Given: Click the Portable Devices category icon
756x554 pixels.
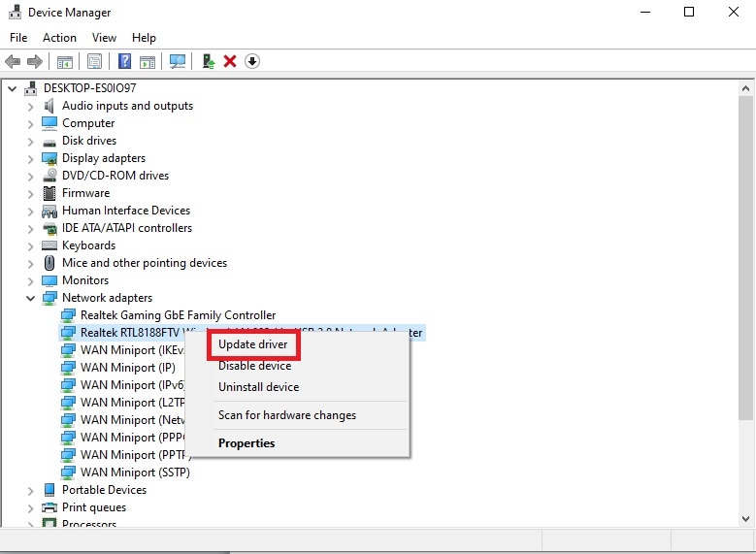Looking at the screenshot, I should [49, 490].
